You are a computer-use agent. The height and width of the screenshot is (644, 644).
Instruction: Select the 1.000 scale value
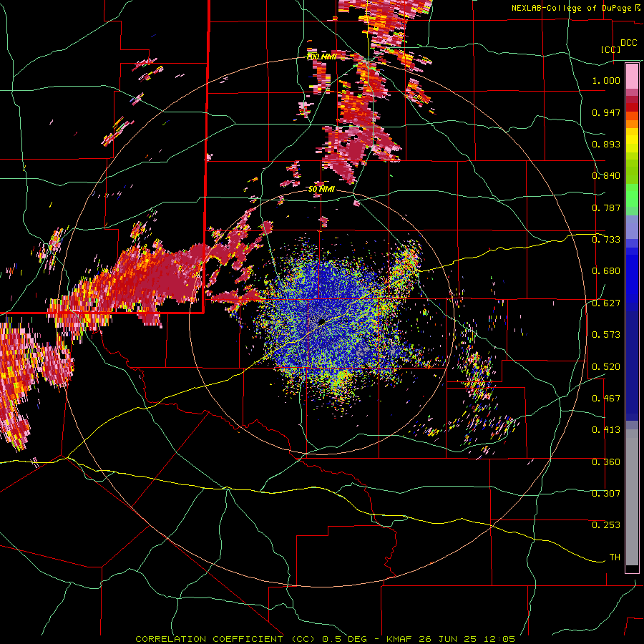click(606, 80)
